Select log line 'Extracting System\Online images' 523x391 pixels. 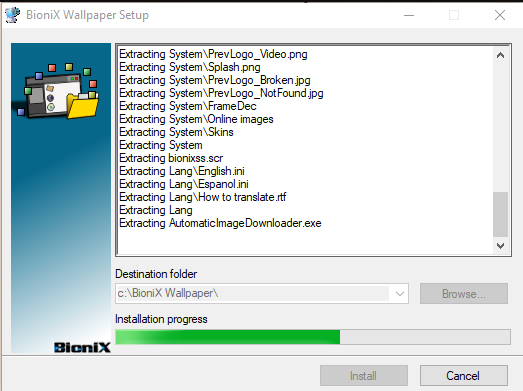click(x=196, y=119)
